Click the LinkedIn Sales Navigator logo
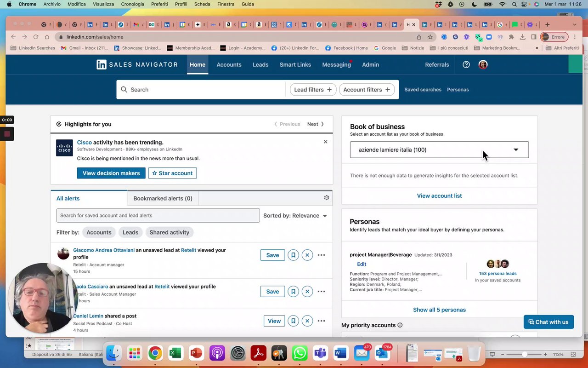The width and height of the screenshot is (588, 368). pos(137,65)
